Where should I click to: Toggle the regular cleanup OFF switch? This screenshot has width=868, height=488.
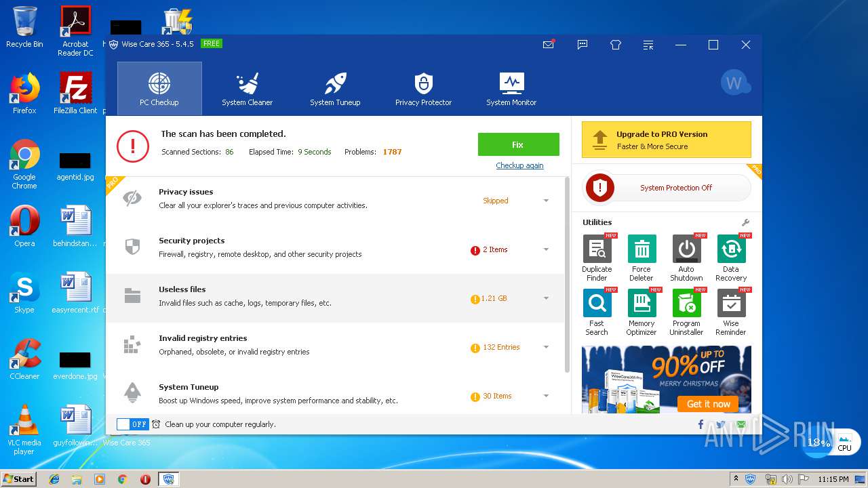[x=132, y=424]
